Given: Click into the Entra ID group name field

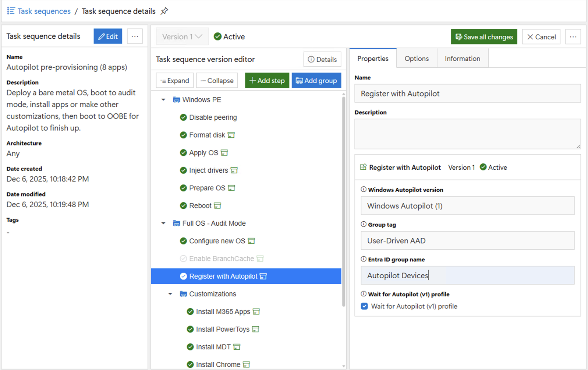Looking at the screenshot, I should [x=467, y=275].
